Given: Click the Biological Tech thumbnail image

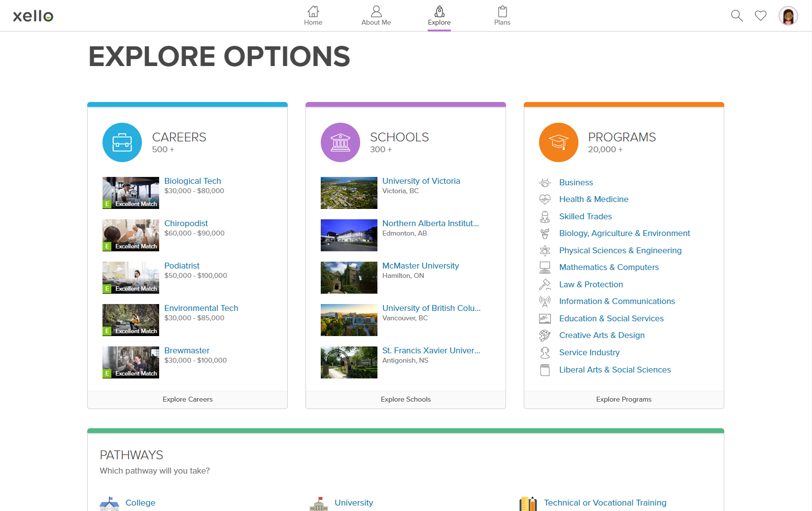Looking at the screenshot, I should (131, 193).
